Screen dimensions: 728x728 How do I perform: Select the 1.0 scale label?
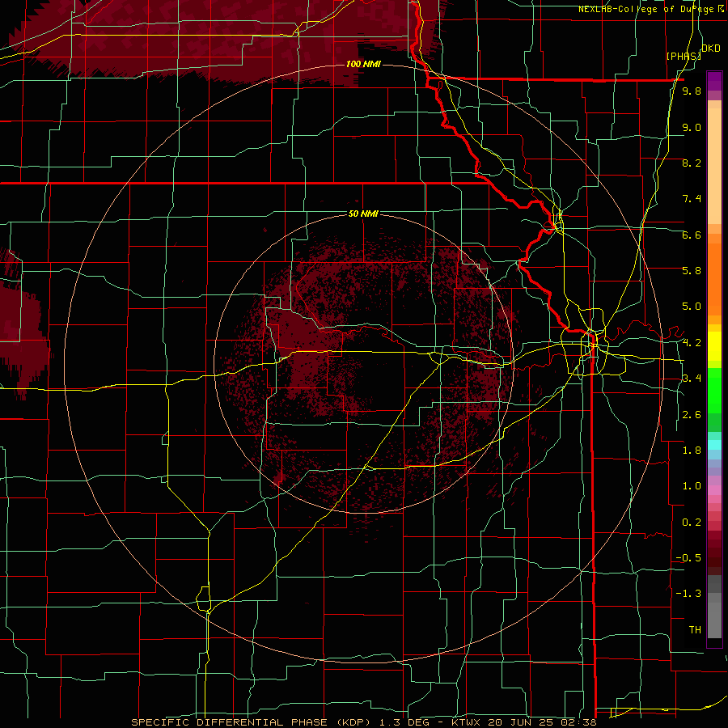pyautogui.click(x=692, y=486)
